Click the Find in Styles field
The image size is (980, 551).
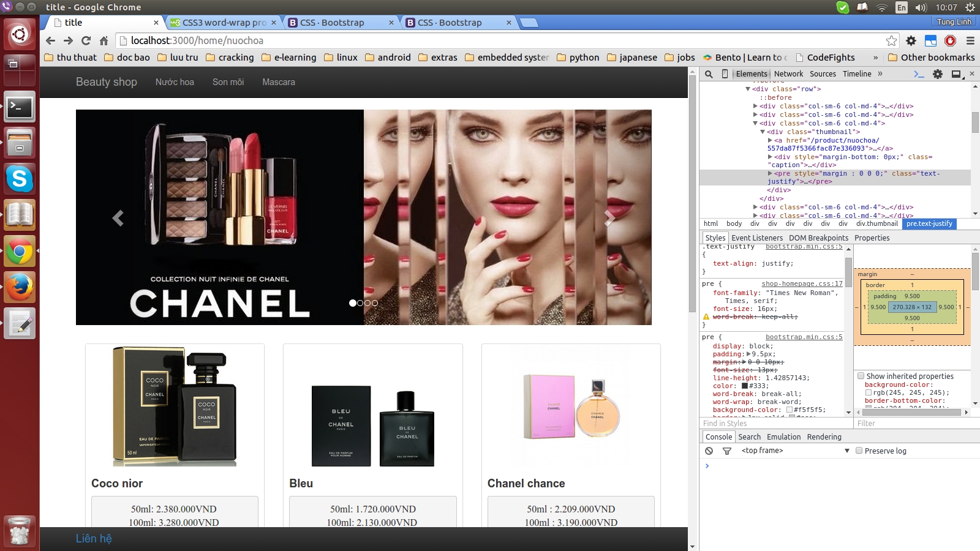click(x=776, y=424)
